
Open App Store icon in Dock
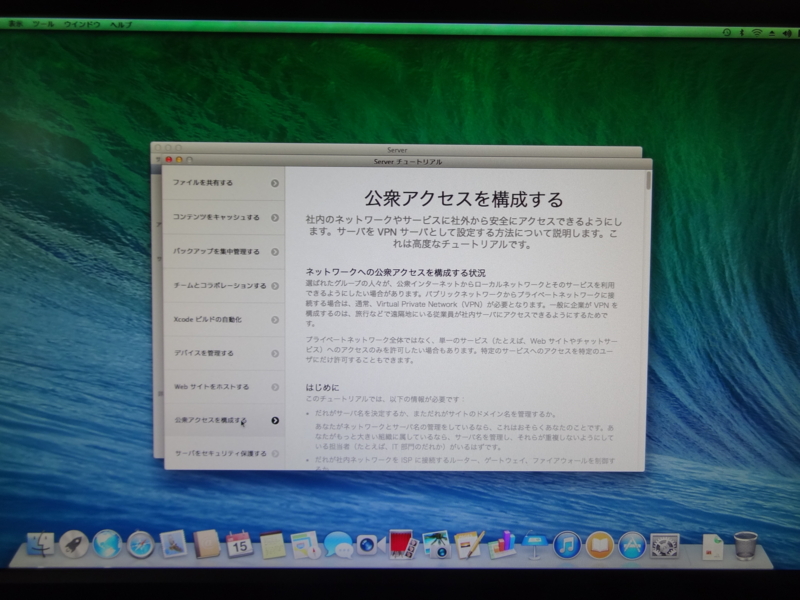point(632,545)
